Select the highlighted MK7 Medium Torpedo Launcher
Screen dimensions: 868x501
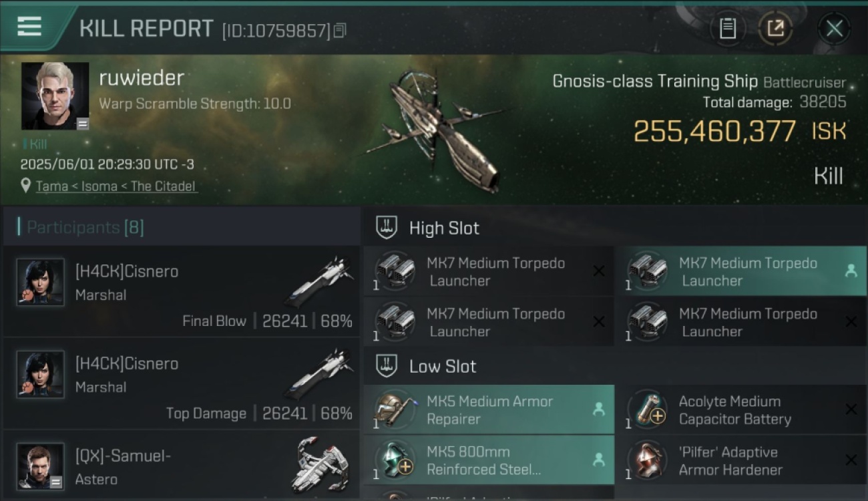[740, 271]
